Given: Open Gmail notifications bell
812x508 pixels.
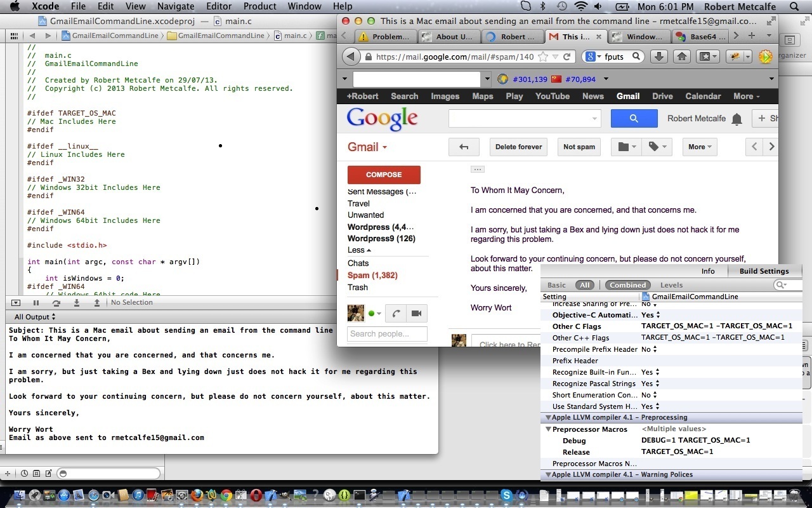Looking at the screenshot, I should click(737, 119).
